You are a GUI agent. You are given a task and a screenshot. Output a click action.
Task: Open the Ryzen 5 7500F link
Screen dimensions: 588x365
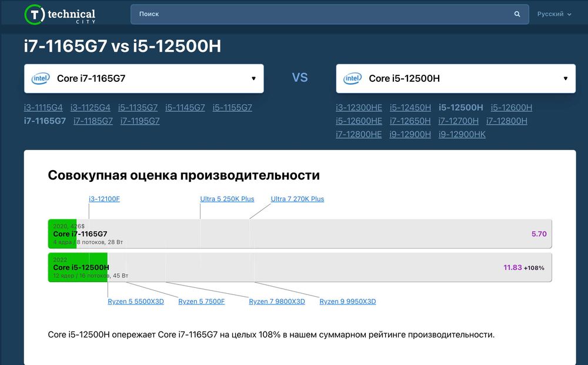[x=201, y=301]
